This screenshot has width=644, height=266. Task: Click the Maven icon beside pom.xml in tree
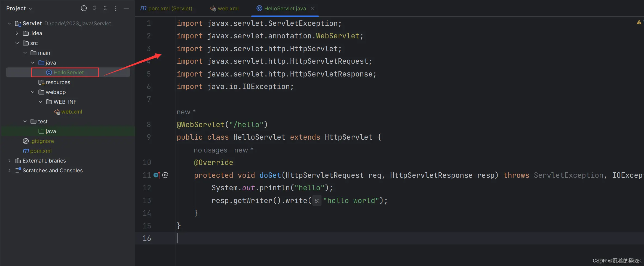point(26,151)
